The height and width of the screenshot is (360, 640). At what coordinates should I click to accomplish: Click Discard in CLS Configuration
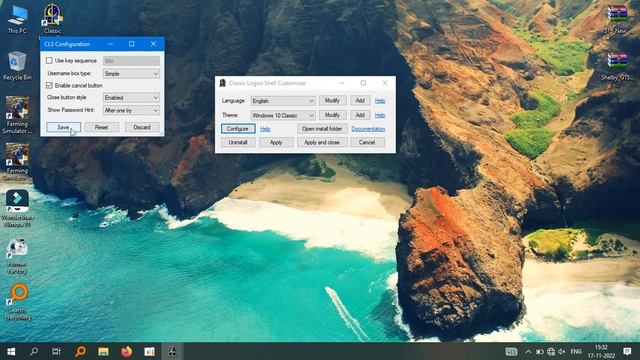142,127
